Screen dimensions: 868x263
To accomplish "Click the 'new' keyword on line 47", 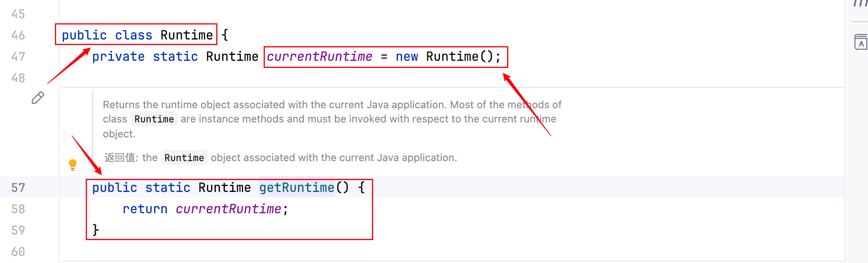I will click(x=407, y=57).
